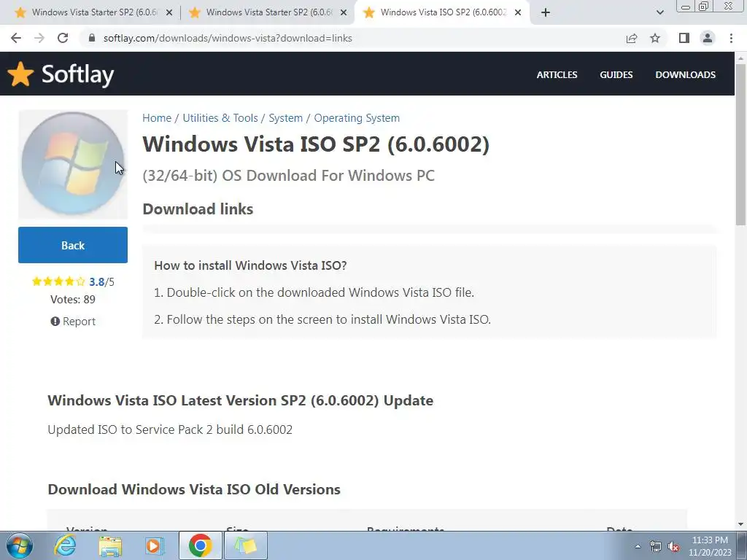Click the 3.8/5 rating score

(x=102, y=282)
